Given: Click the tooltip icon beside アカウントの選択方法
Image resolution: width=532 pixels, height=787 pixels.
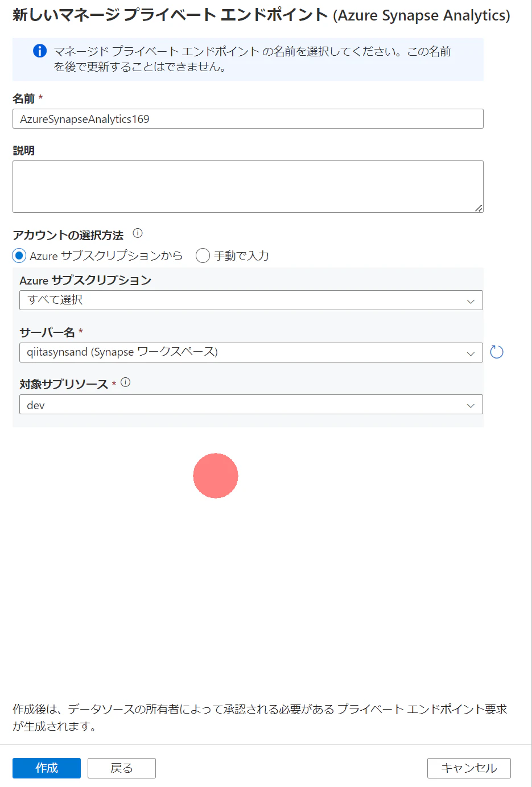Looking at the screenshot, I should (x=138, y=233).
